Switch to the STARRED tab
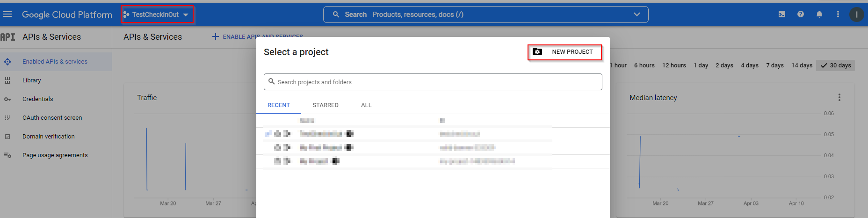The image size is (868, 218). [325, 105]
